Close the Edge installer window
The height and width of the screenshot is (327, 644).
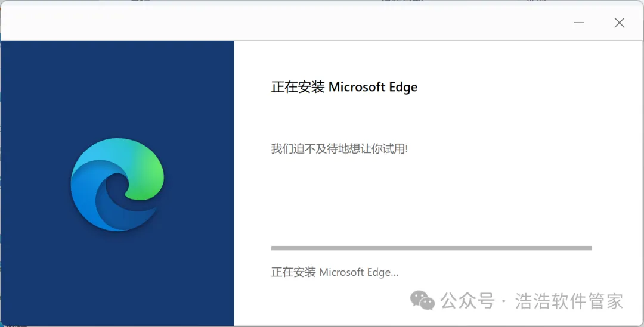[619, 23]
